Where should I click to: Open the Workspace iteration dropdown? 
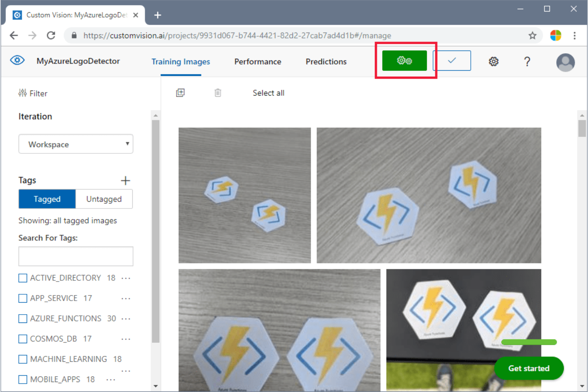click(75, 144)
